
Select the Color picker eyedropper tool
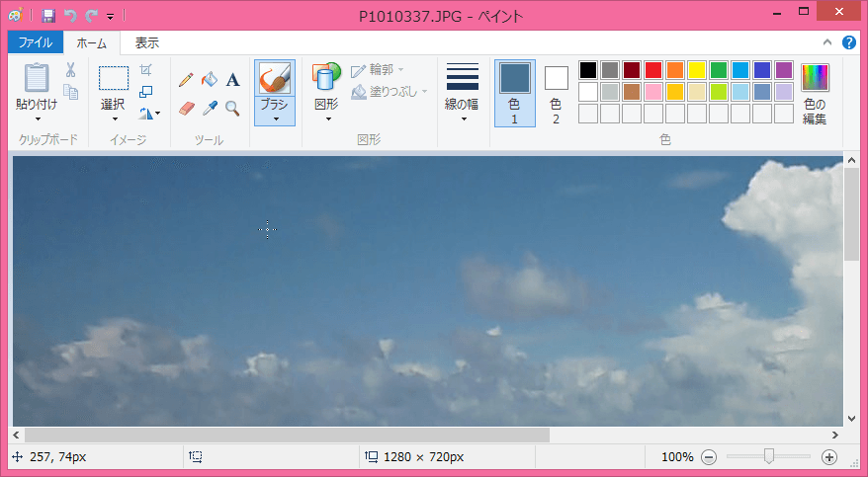point(210,109)
